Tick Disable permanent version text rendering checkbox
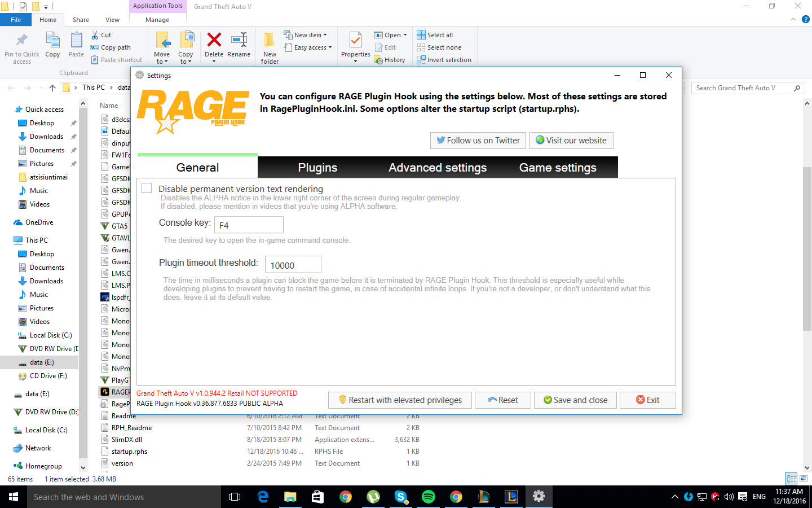The height and width of the screenshot is (508, 812). 147,188
